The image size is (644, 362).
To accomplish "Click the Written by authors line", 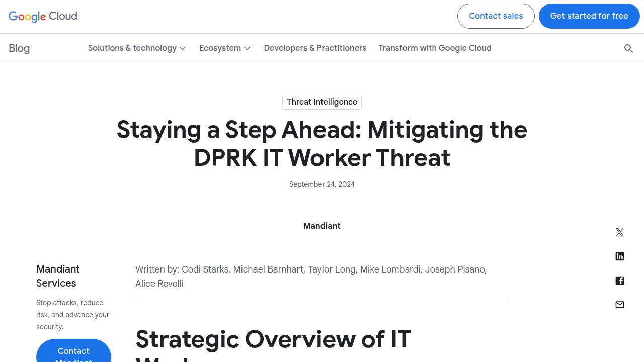I will point(311,277).
